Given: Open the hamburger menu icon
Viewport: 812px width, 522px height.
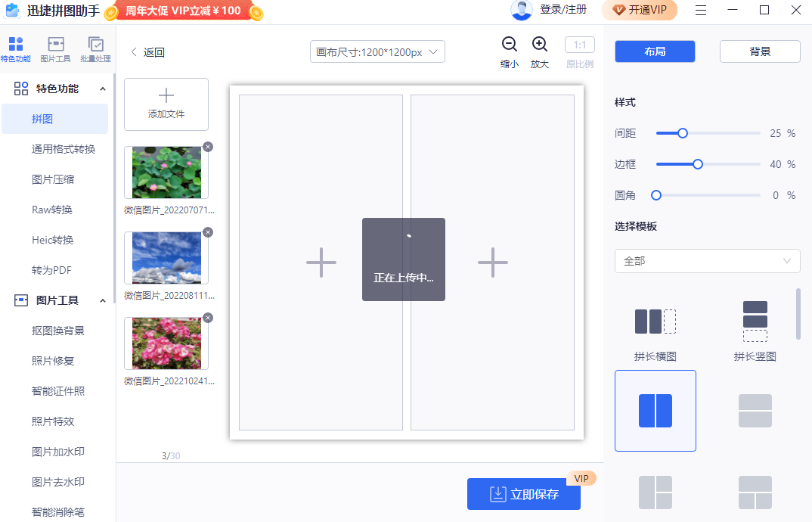Looking at the screenshot, I should [x=701, y=11].
